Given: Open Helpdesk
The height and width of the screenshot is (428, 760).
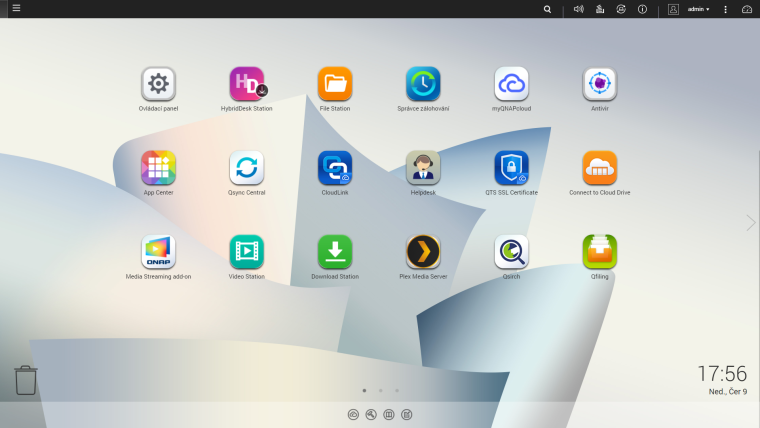Looking at the screenshot, I should click(423, 168).
